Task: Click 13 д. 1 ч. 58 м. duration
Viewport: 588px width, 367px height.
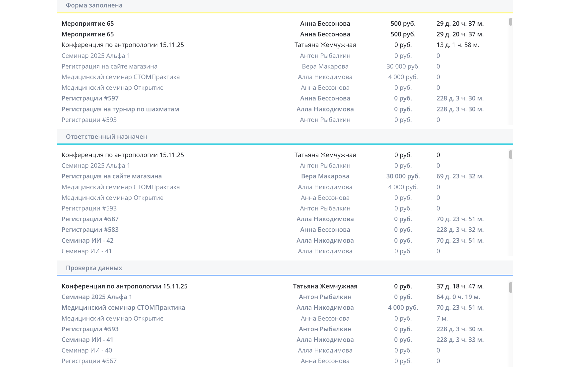Action: click(457, 45)
